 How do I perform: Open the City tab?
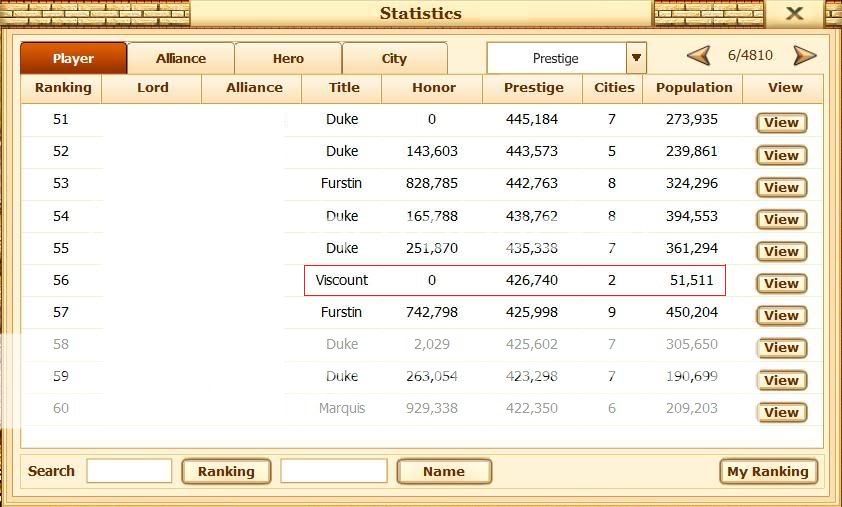tap(394, 58)
